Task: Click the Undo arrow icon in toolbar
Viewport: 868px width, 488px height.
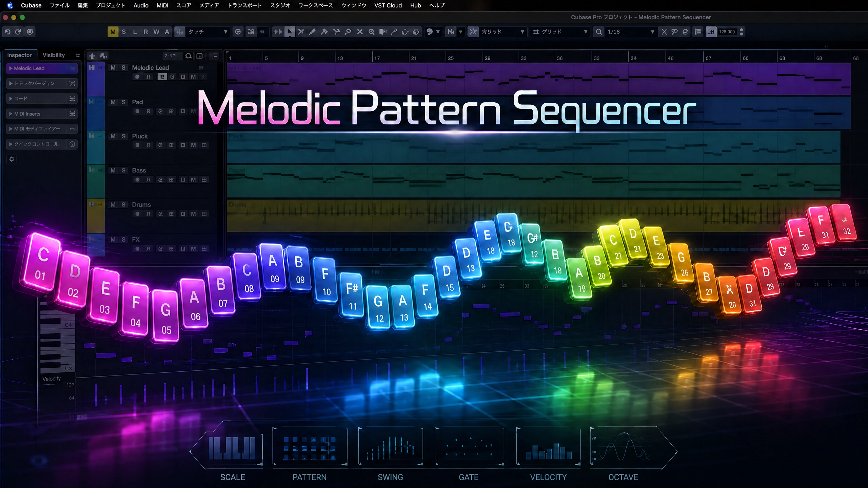Action: [7, 32]
